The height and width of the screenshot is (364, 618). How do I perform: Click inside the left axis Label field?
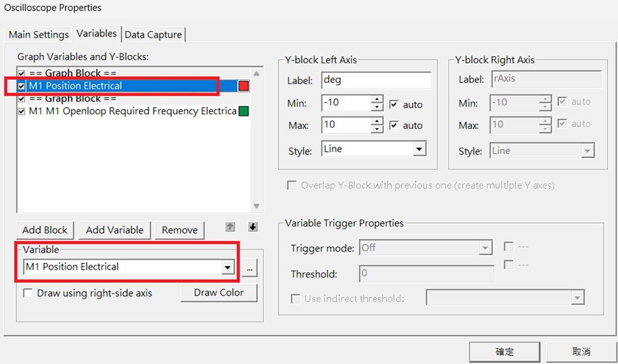[x=376, y=80]
